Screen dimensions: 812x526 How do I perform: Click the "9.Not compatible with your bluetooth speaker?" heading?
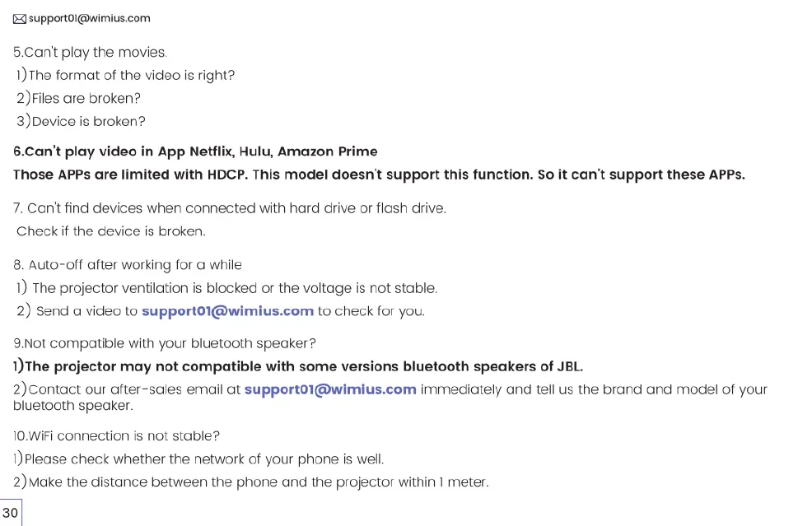point(165,343)
